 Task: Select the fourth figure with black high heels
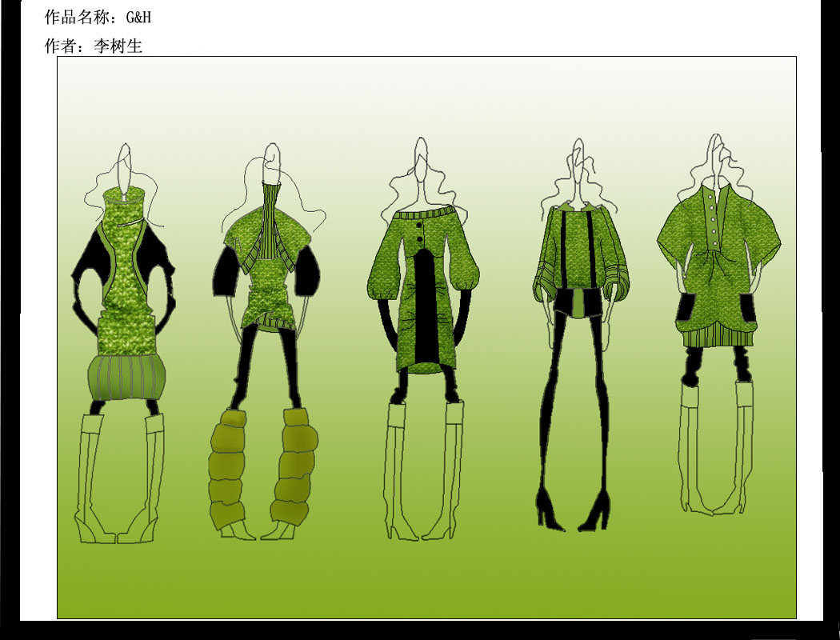[x=581, y=334]
